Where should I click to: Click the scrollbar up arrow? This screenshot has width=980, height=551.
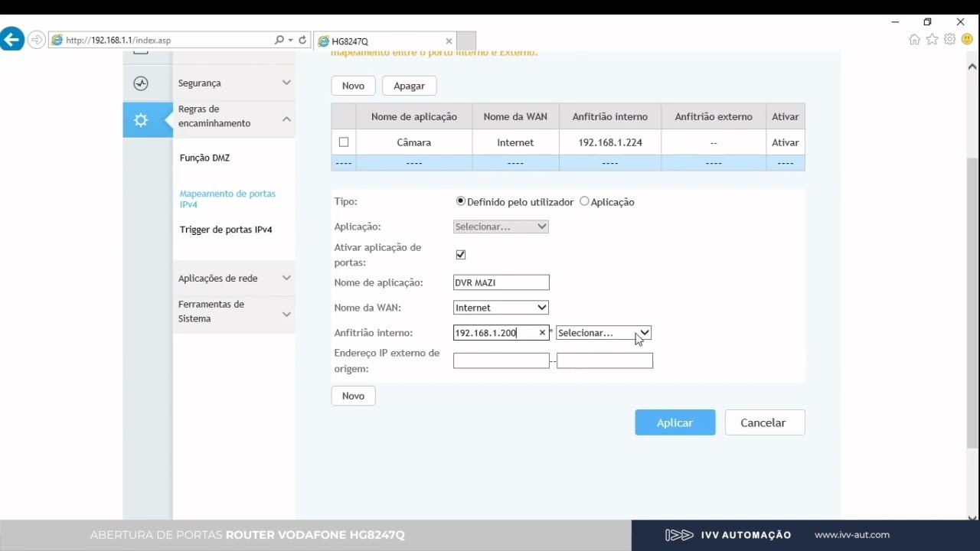pos(972,67)
